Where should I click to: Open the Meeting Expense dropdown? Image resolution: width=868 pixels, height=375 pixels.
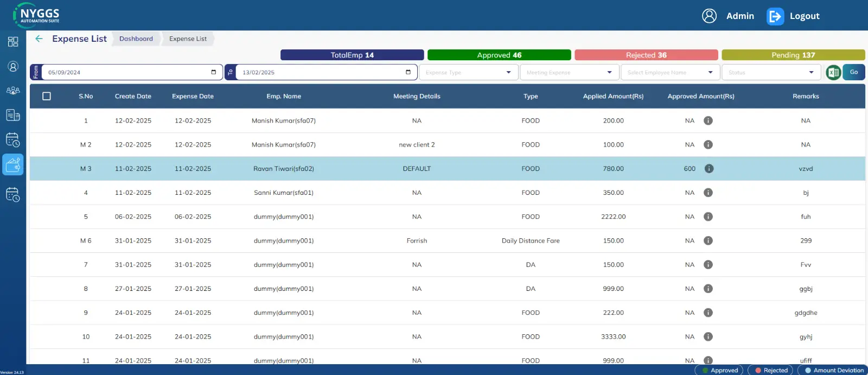(569, 72)
